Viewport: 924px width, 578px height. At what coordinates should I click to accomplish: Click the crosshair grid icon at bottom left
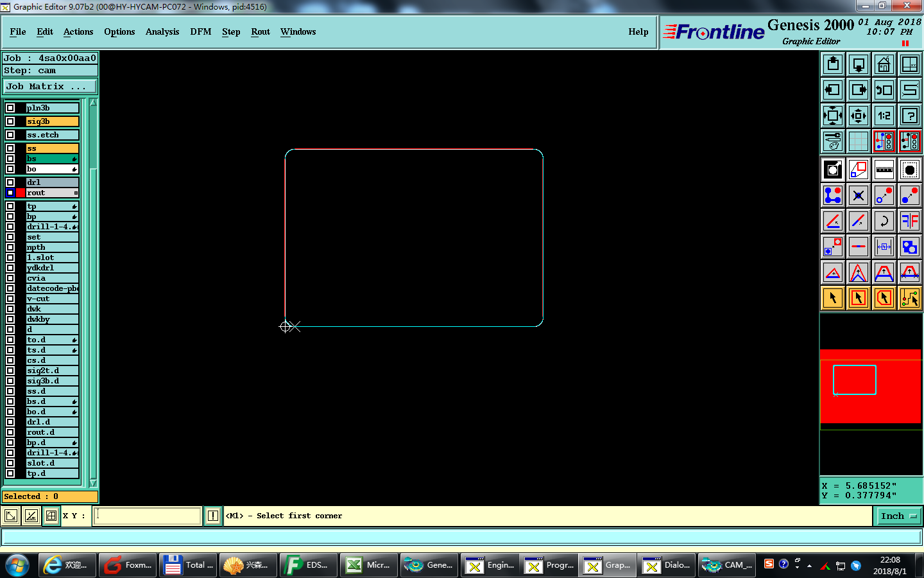(x=51, y=516)
